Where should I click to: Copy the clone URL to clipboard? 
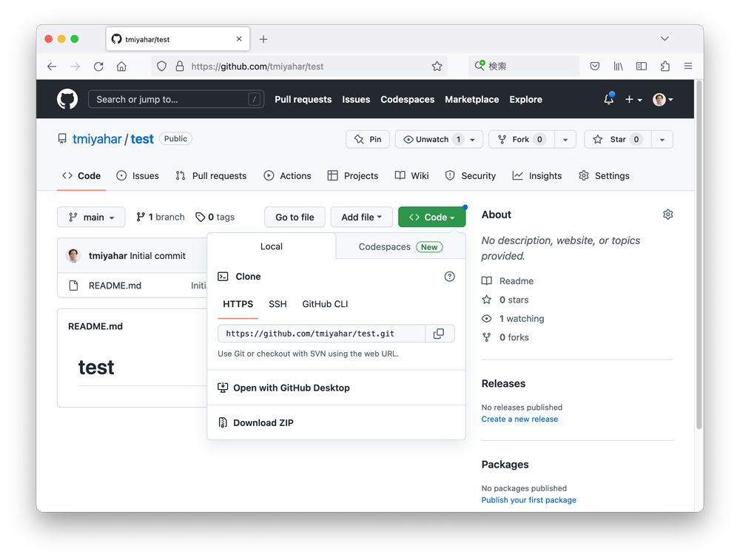point(439,334)
